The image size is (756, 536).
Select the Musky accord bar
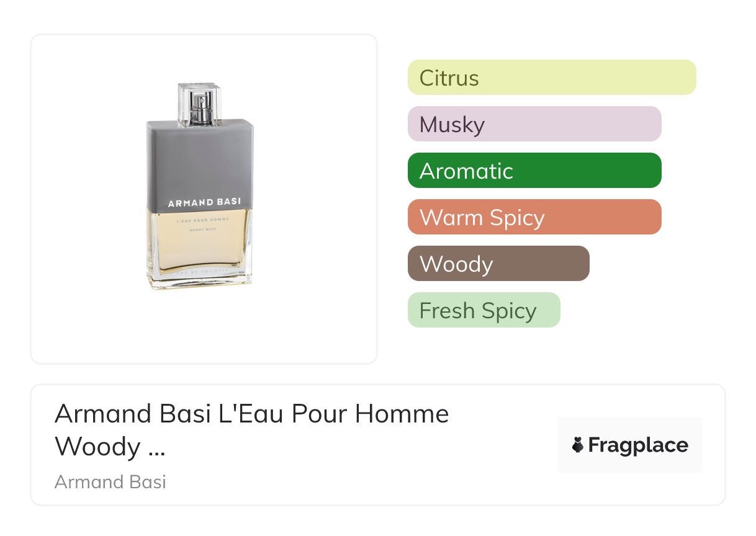(x=534, y=124)
